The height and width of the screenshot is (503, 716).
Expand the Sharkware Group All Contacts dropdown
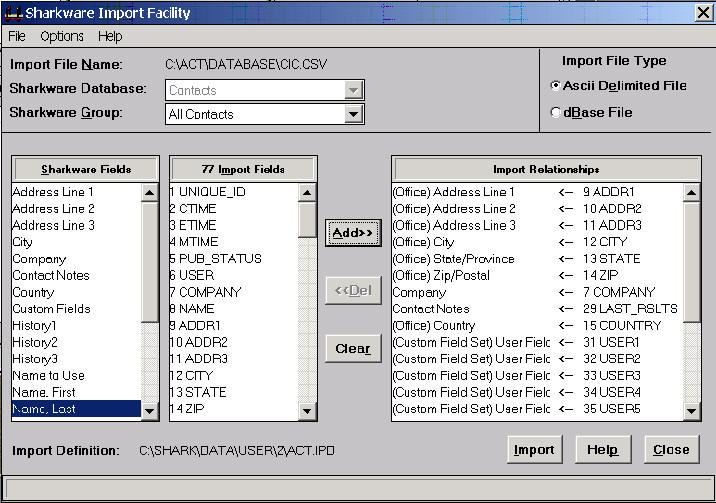[353, 114]
